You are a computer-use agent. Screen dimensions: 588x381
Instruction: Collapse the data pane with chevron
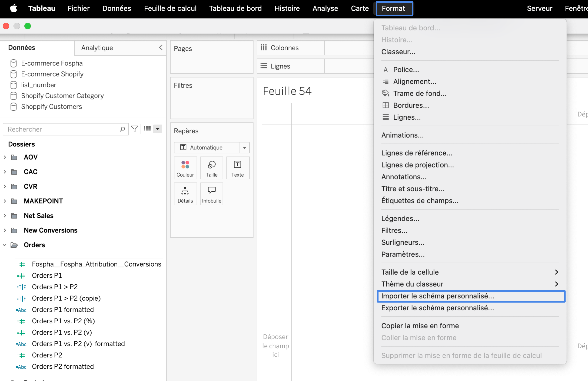pyautogui.click(x=161, y=47)
